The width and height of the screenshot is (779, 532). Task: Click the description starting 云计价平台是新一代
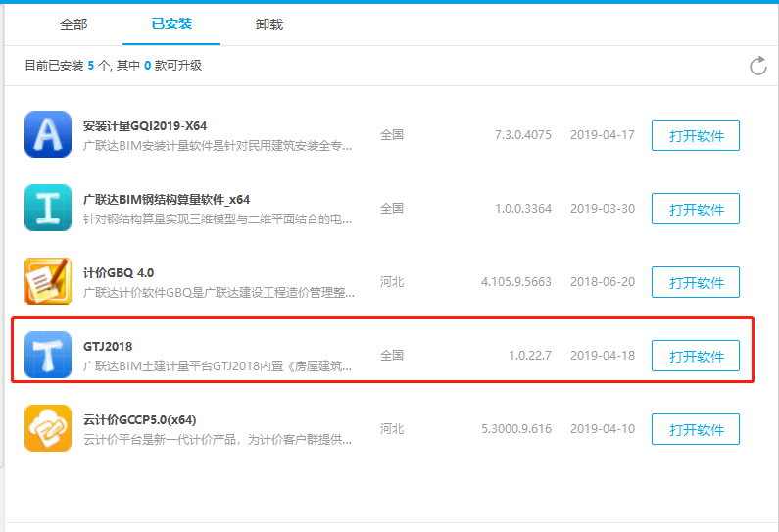coord(218,440)
